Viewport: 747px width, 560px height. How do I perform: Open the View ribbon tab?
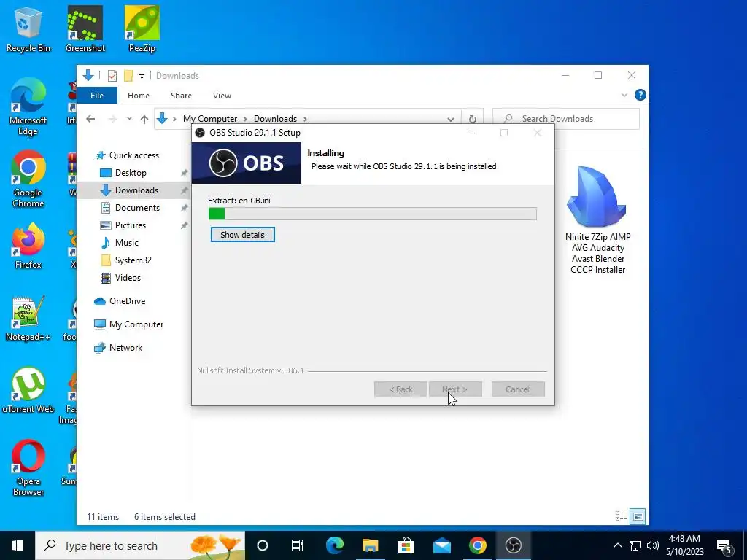point(222,96)
